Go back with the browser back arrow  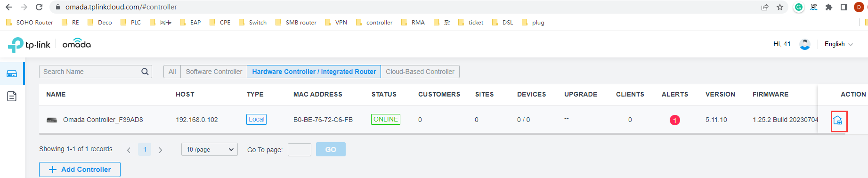8,7
